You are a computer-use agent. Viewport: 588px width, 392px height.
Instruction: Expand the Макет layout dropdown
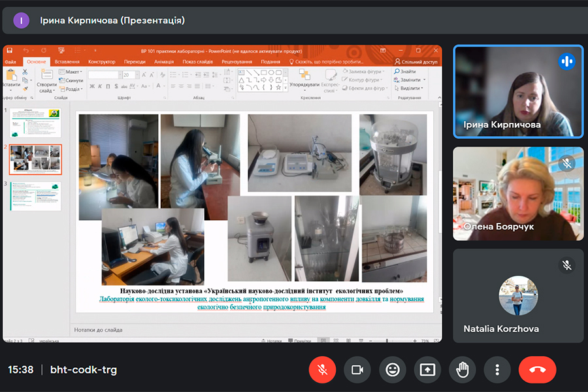pos(71,72)
